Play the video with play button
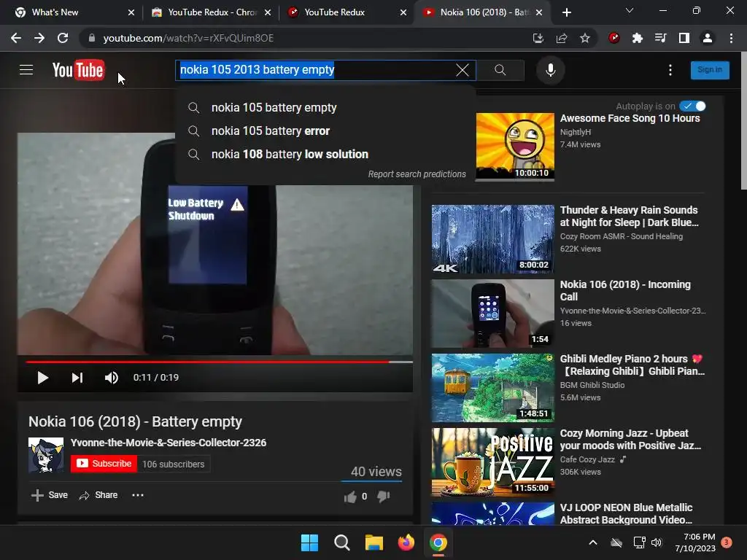Viewport: 747px width, 560px height. click(x=42, y=378)
